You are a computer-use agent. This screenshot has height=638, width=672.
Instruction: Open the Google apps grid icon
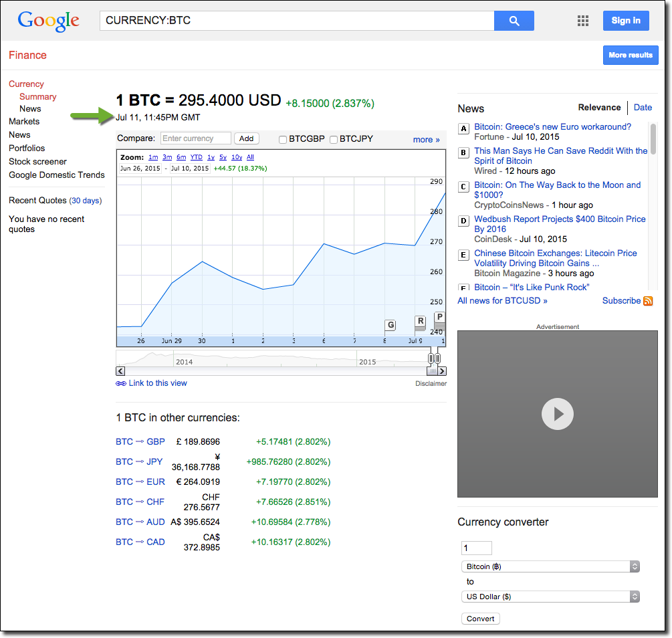583,21
